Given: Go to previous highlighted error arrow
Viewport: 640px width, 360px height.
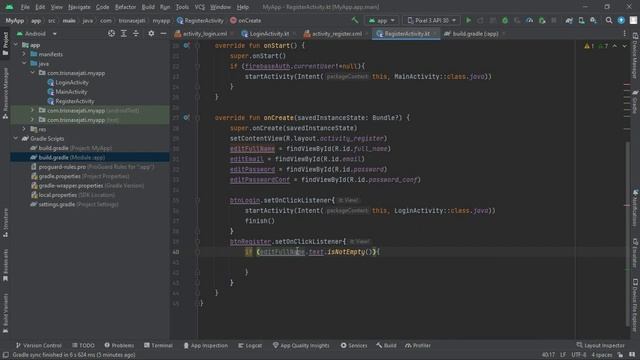Looking at the screenshot, I should (x=615, y=46).
